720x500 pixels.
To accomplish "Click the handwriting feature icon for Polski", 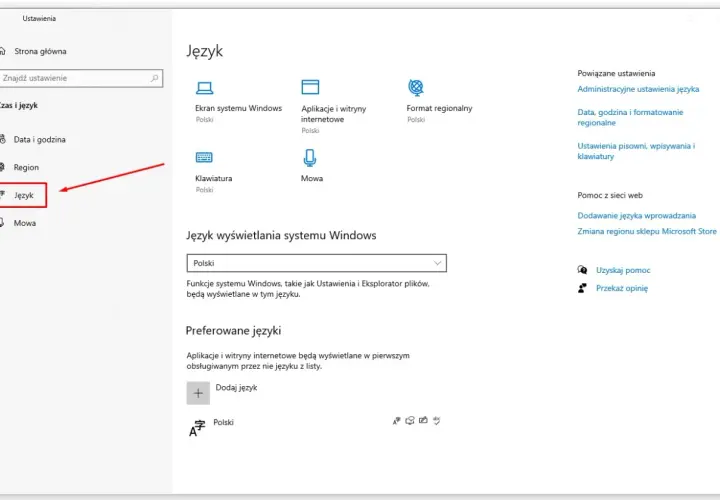I will [423, 420].
